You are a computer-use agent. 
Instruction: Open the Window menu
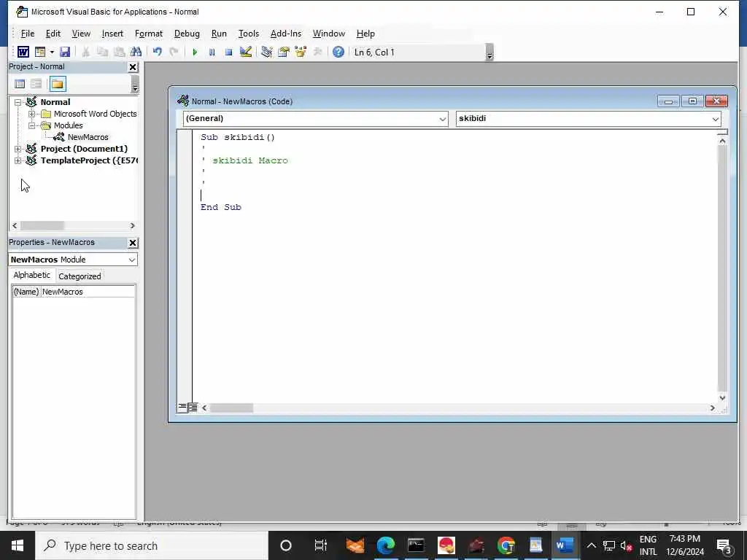pos(329,34)
